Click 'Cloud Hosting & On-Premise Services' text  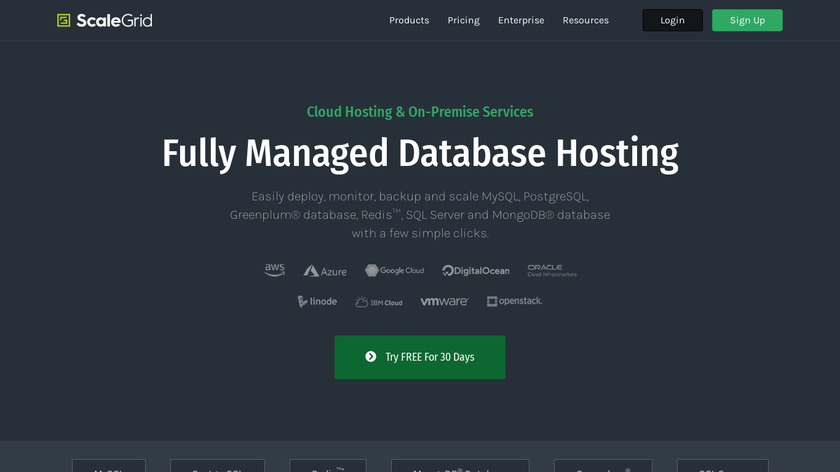point(419,112)
